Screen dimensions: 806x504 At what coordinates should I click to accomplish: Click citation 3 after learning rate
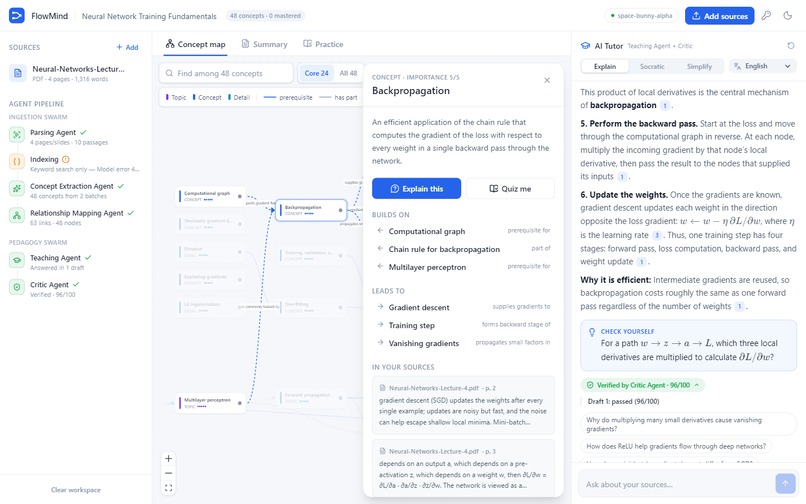(x=656, y=236)
